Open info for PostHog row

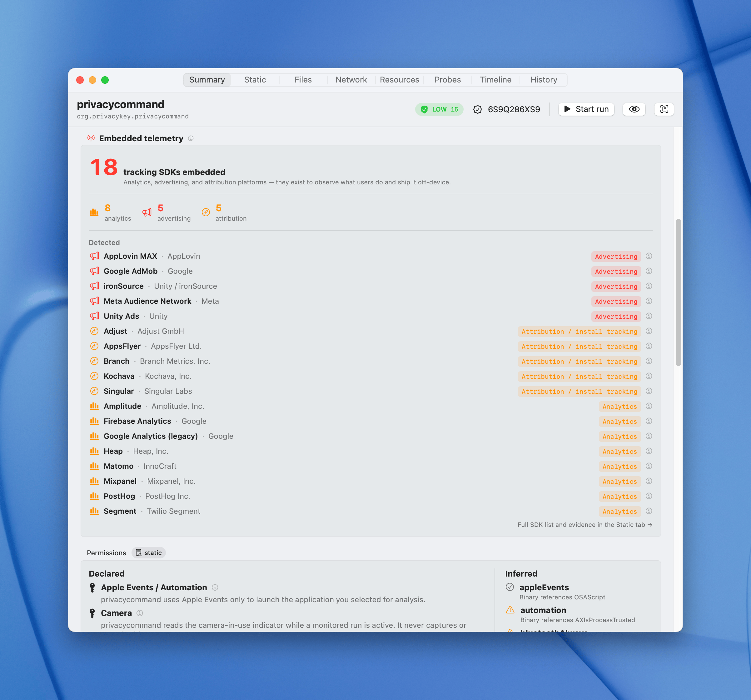pos(649,496)
